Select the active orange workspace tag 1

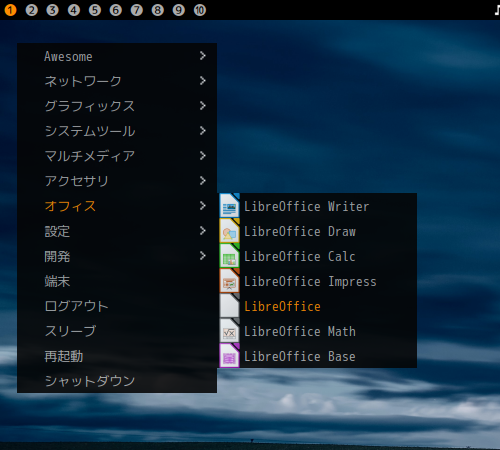(10, 10)
